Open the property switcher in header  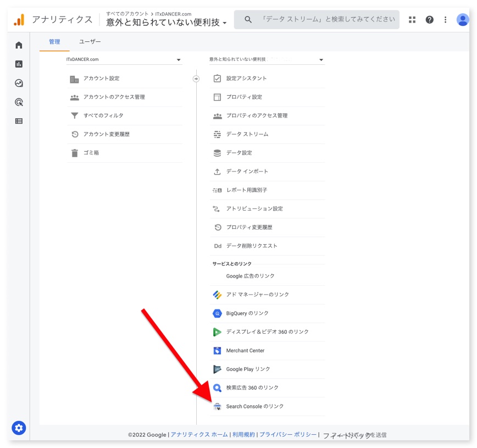click(166, 23)
